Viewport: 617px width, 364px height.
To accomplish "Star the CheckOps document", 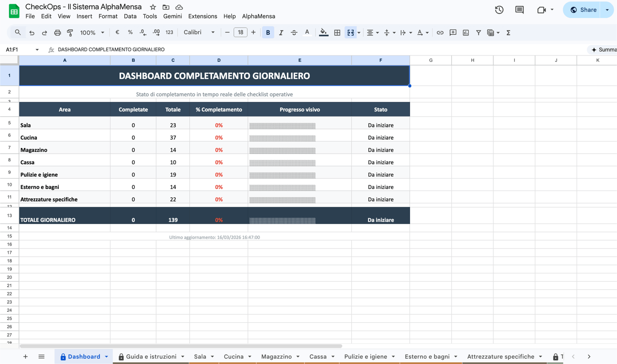I will point(153,7).
